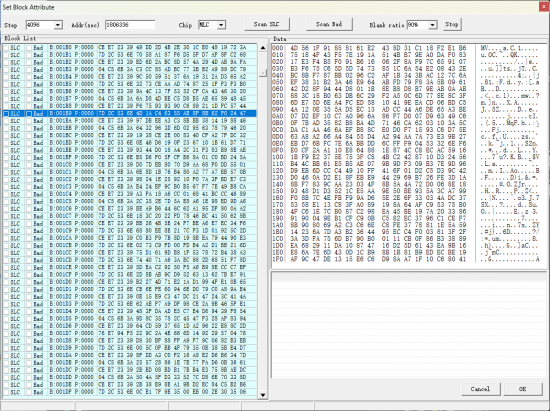Click the Scan Bad button
This screenshot has width=550, height=411.
click(x=329, y=24)
